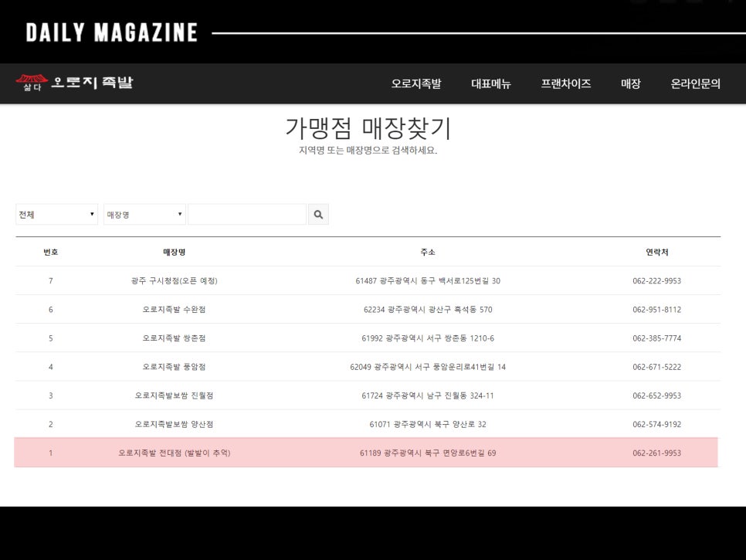The width and height of the screenshot is (746, 560).
Task: Select store 오로지족발 전대점 (발발이 추억)
Action: [x=174, y=453]
